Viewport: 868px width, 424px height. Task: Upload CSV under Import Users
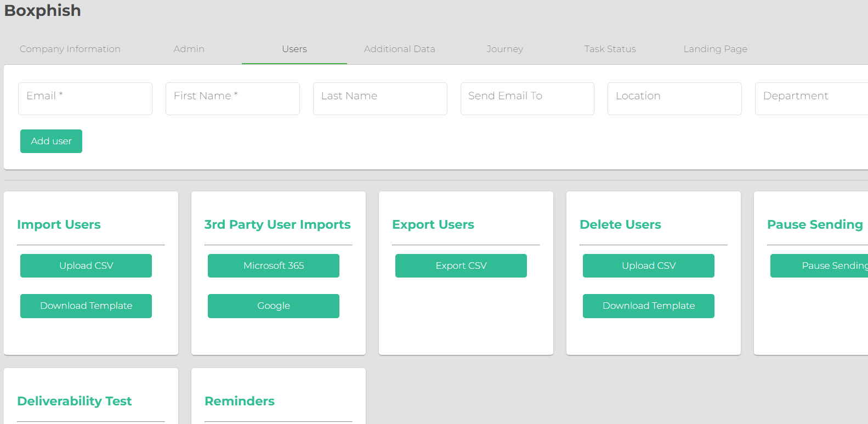86,265
